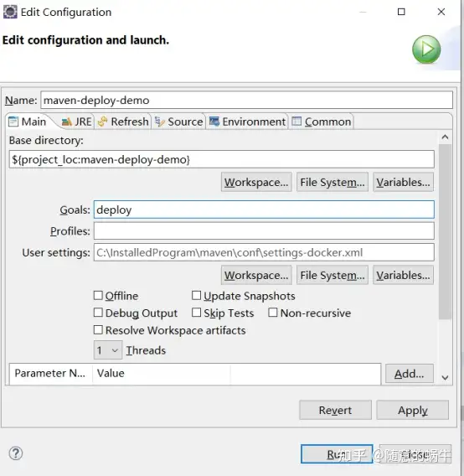Click Workspace button under Base directory
Viewport: 464px width, 476px height.
[x=256, y=182]
